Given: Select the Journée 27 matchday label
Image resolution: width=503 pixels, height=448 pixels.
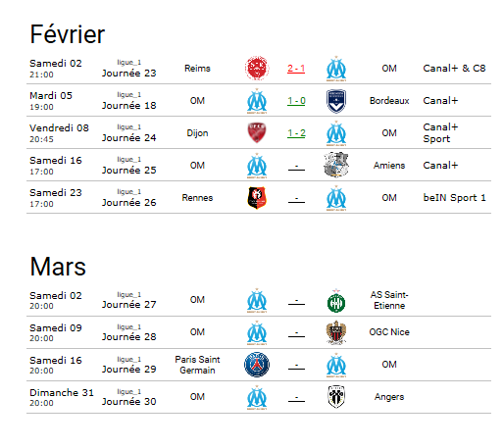Looking at the screenshot, I should (128, 305).
